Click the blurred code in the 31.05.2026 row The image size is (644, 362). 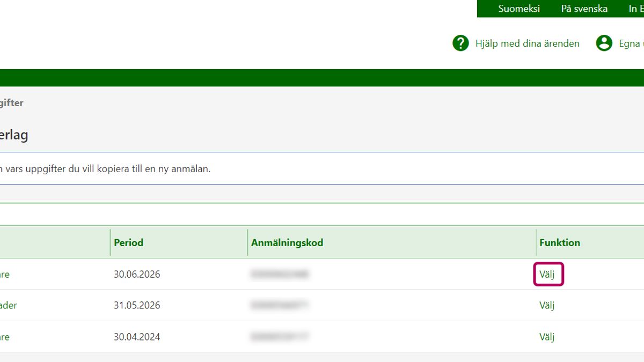pos(280,305)
